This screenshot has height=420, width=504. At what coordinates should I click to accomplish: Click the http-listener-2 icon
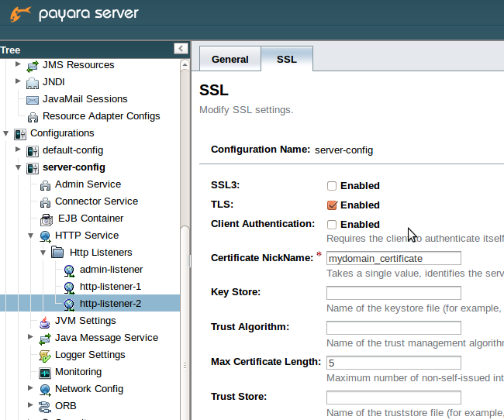coord(69,305)
